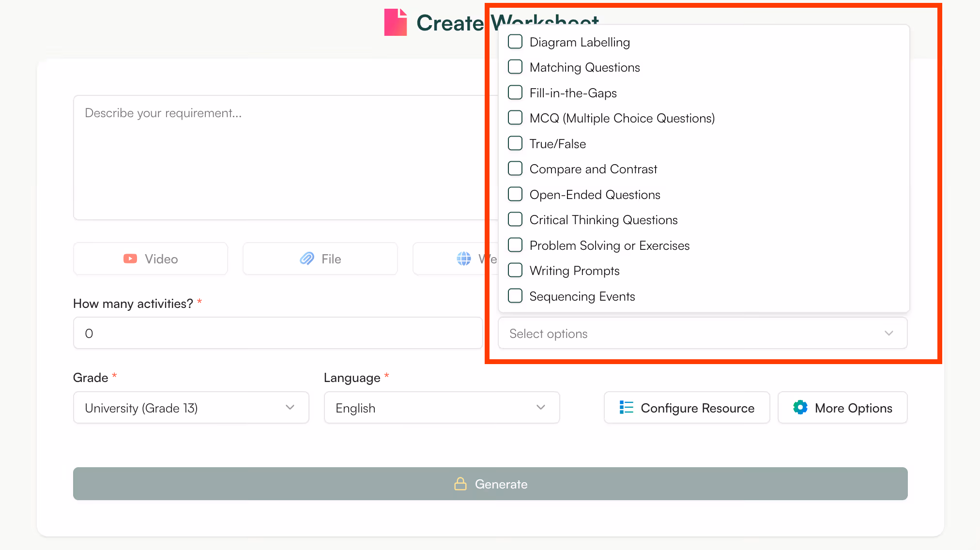980x550 pixels.
Task: Check the Sequencing Events option
Action: point(515,296)
